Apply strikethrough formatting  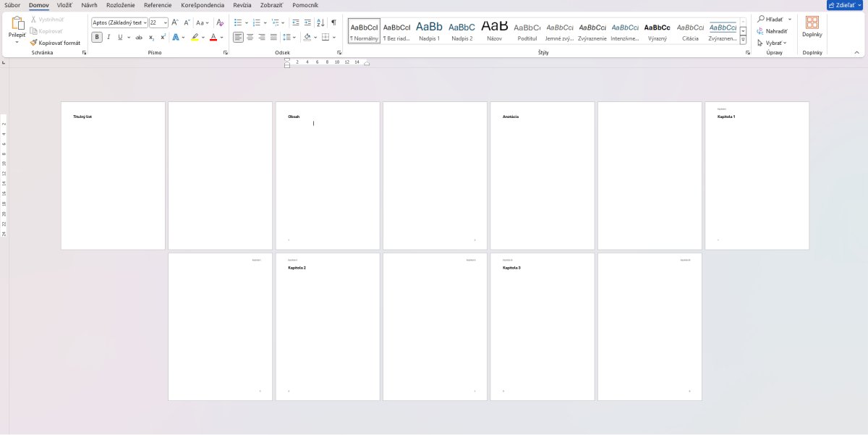139,37
